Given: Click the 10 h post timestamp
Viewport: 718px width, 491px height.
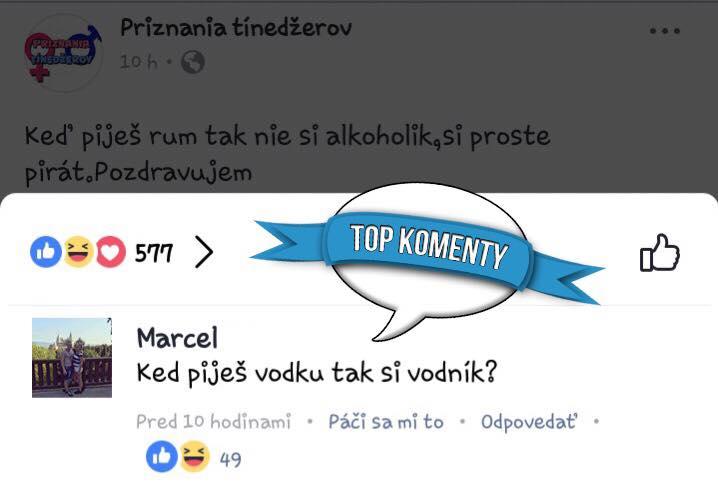Looking at the screenshot, I should (x=139, y=62).
